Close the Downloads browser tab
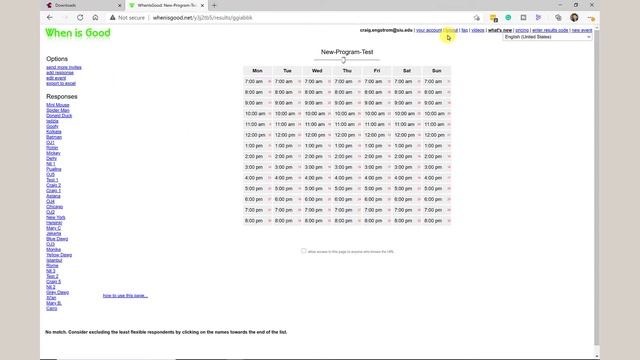The width and height of the screenshot is (640, 360). click(120, 5)
